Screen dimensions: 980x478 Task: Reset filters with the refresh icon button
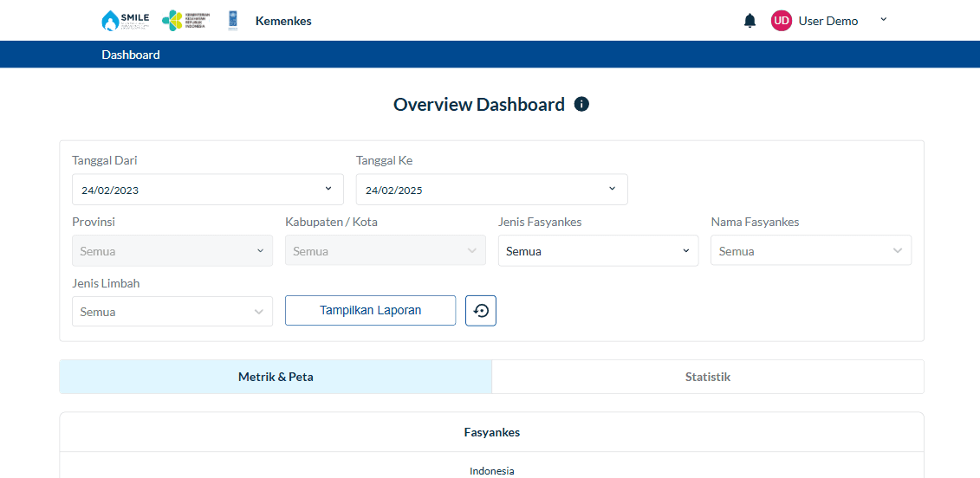pyautogui.click(x=481, y=311)
